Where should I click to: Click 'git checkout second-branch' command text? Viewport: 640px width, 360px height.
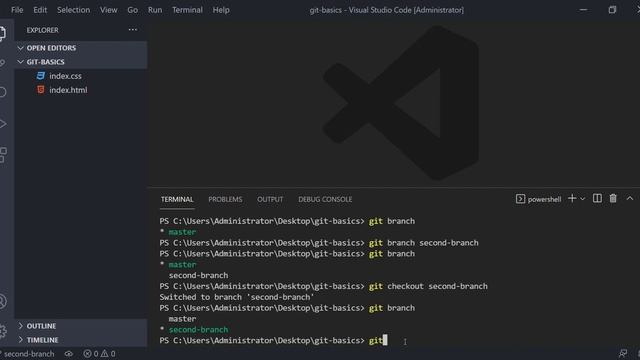[x=428, y=286]
